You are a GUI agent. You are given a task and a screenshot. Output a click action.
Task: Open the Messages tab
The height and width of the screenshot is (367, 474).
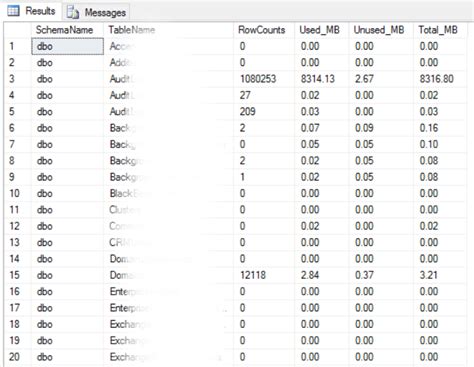[96, 12]
